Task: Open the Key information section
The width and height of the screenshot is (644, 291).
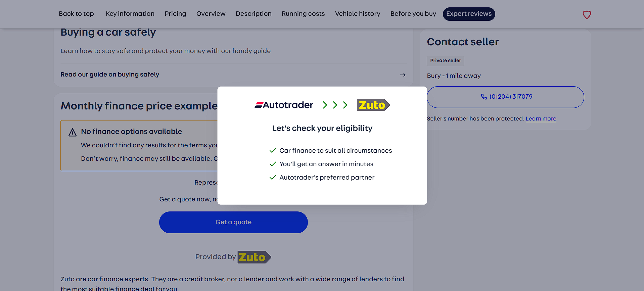Action: pos(130,14)
